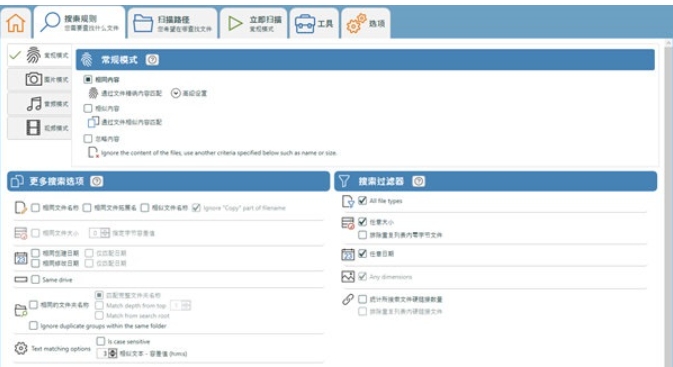Switch to camera image mode
The image size is (673, 367).
(x=39, y=79)
